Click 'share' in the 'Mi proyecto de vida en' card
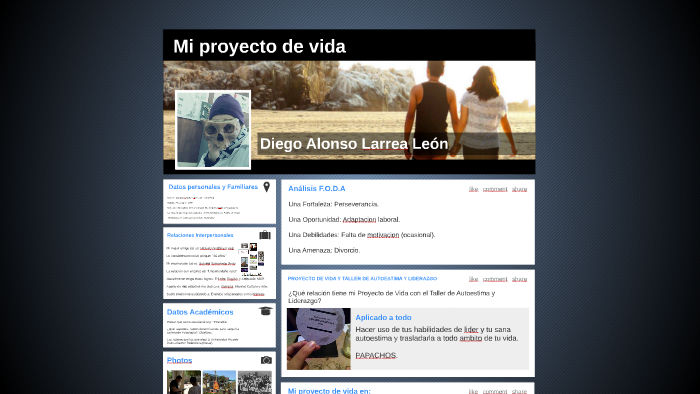This screenshot has width=700, height=394. click(519, 391)
